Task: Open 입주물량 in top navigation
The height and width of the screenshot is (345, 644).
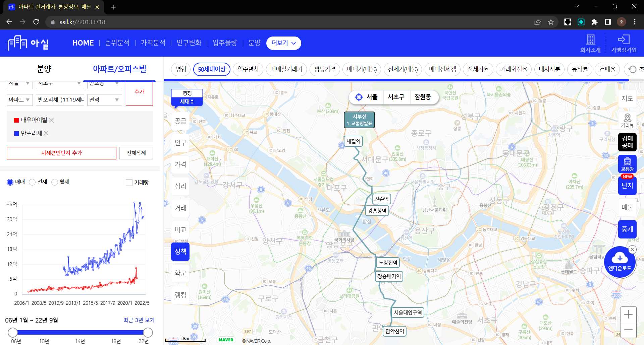Action: pyautogui.click(x=225, y=43)
